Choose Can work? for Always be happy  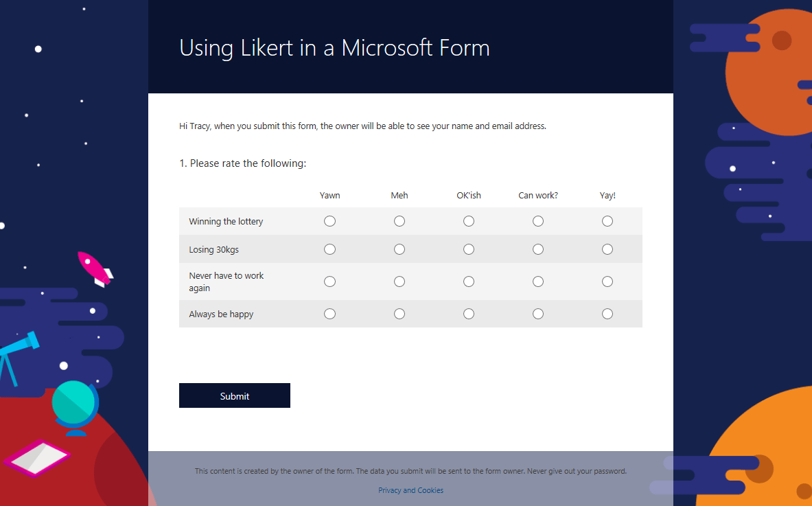(x=538, y=314)
